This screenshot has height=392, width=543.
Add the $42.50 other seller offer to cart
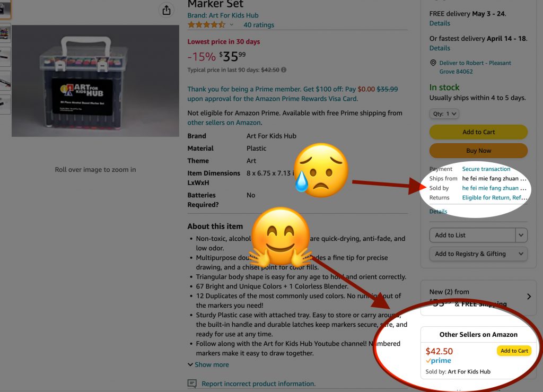click(x=514, y=351)
